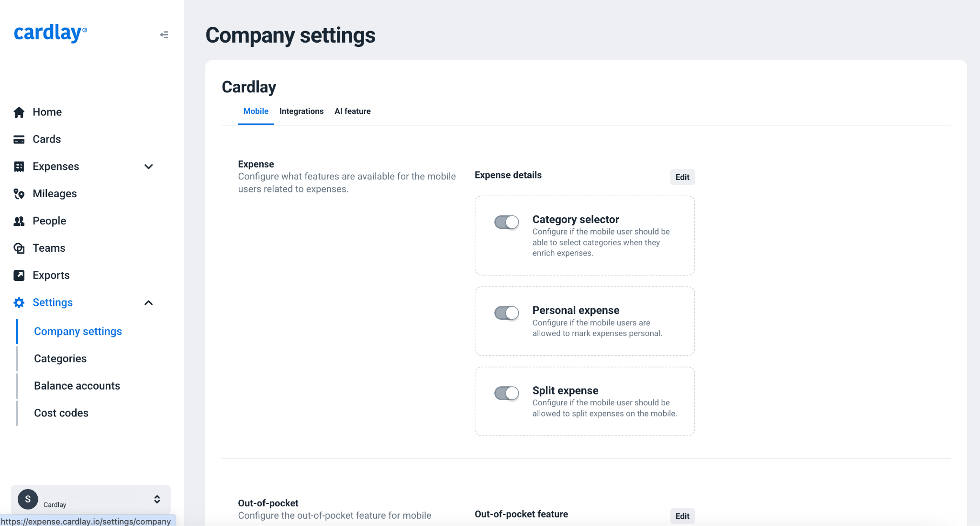The width and height of the screenshot is (980, 526).
Task: Click the Settings gear icon
Action: click(x=19, y=302)
